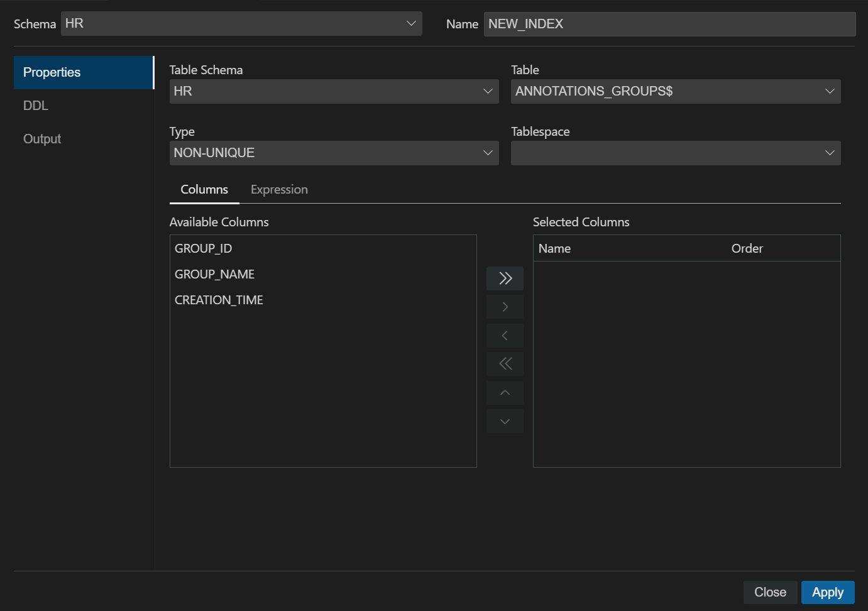
Task: Click the move-down arrow in the shuttle
Action: click(x=505, y=421)
